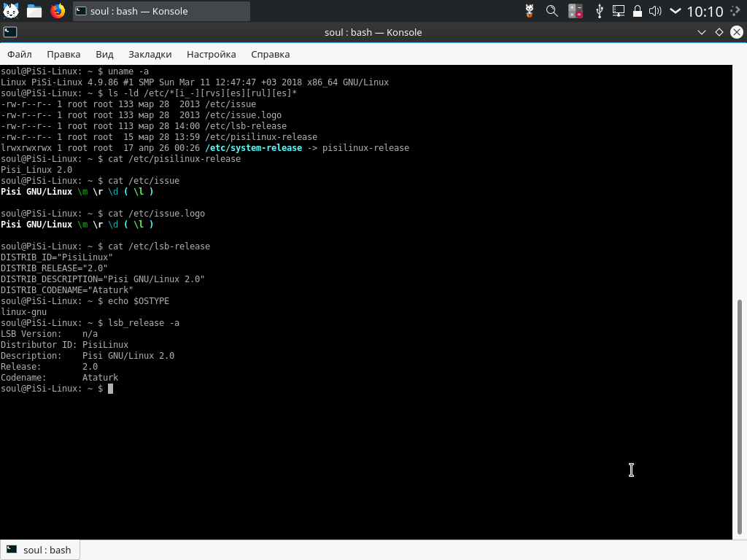The image size is (747, 560).
Task: Expand the hidden system tray icons
Action: pyautogui.click(x=675, y=11)
